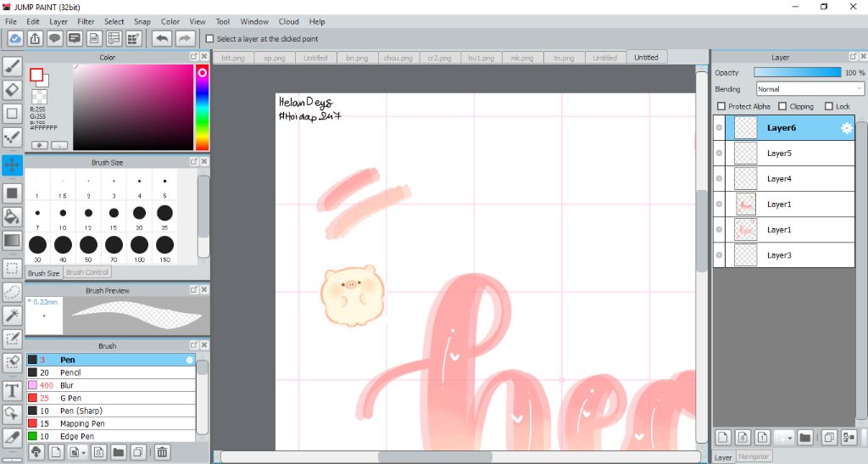This screenshot has width=868, height=464.
Task: Select the transparent color swatch
Action: (x=39, y=98)
